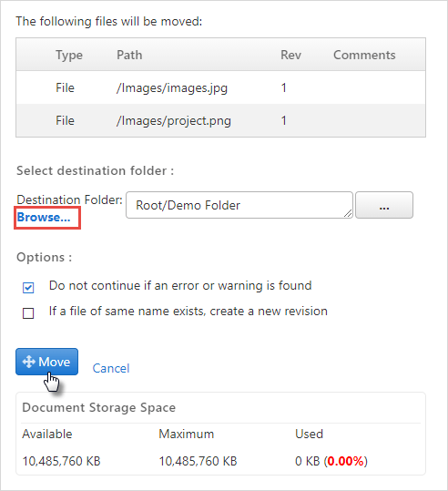
Task: Click inside Destination Folder text field
Action: (x=239, y=205)
